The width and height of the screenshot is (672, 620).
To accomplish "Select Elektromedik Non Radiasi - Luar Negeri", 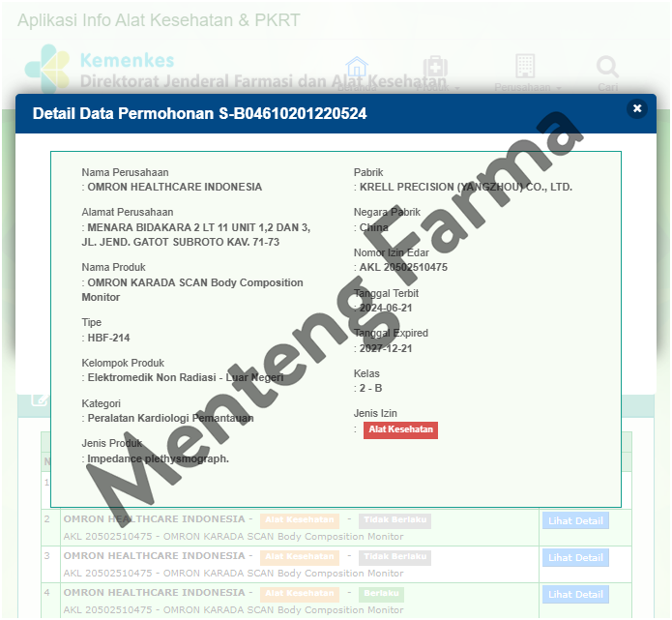I will coord(186,378).
